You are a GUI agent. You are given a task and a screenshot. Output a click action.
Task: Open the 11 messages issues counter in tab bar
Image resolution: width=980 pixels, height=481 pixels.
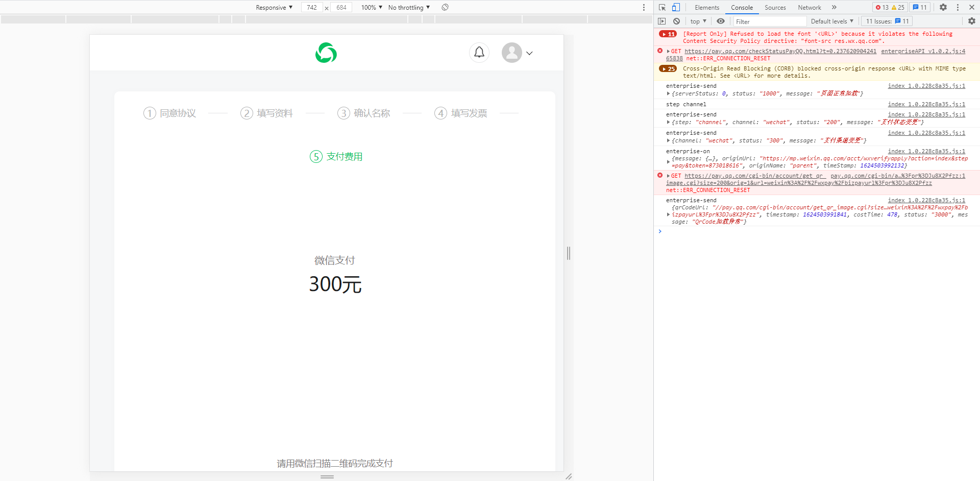(x=920, y=7)
